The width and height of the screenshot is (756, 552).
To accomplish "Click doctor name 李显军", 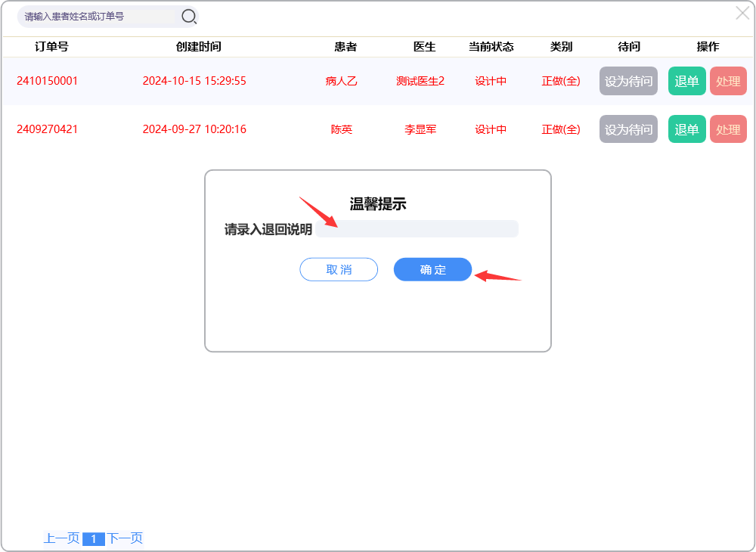I will point(420,129).
